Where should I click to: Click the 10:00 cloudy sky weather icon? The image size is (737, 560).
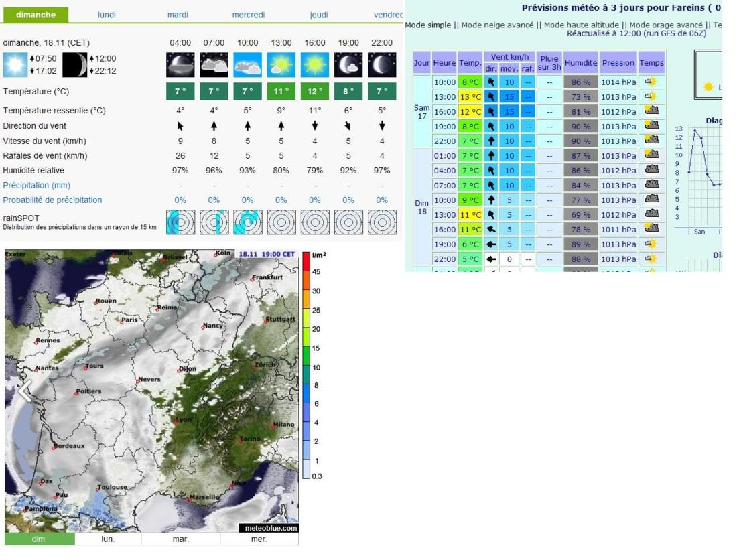coord(248,65)
